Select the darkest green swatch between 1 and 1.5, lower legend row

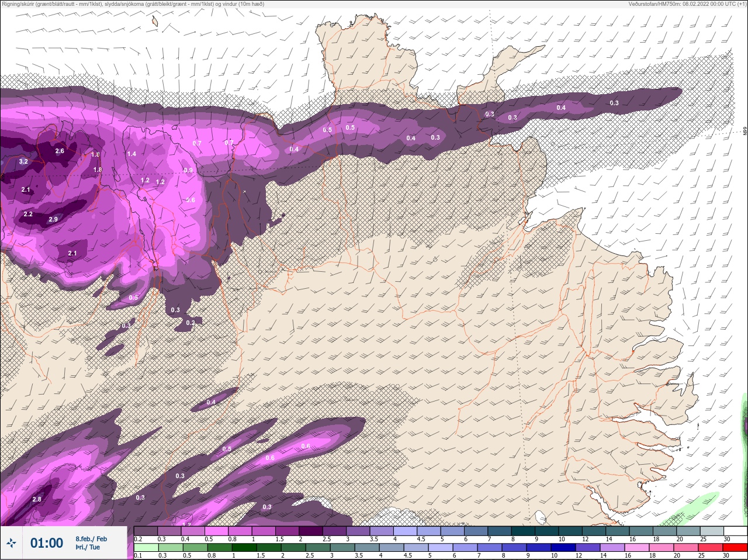click(x=244, y=548)
